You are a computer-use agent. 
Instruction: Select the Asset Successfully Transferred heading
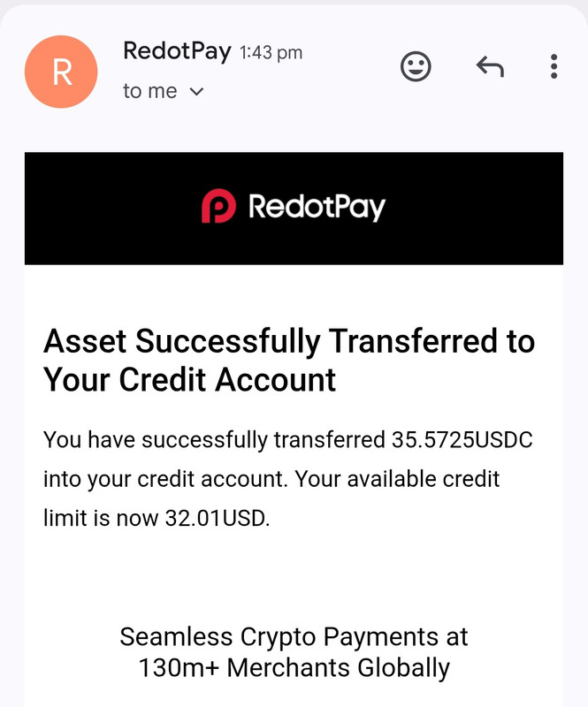(x=289, y=360)
